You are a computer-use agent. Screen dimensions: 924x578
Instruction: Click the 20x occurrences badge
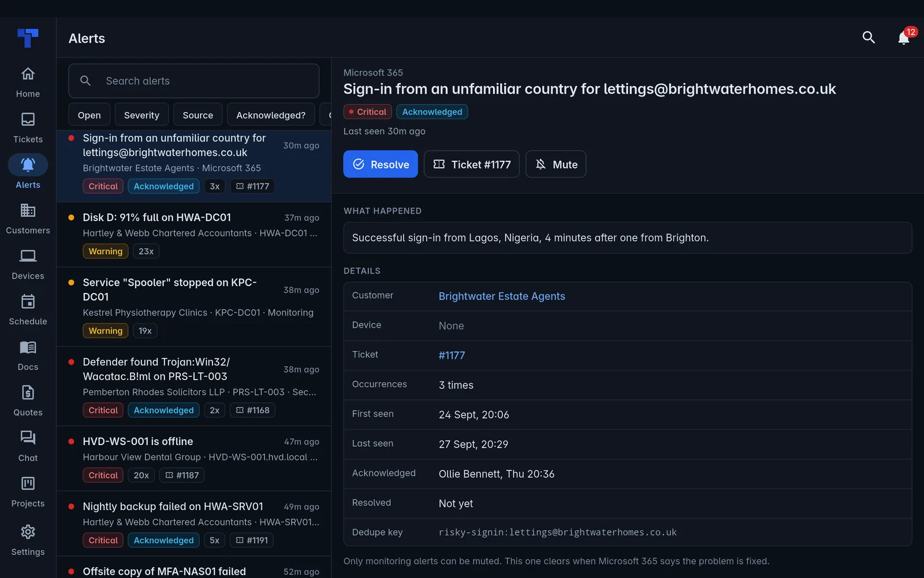(141, 475)
